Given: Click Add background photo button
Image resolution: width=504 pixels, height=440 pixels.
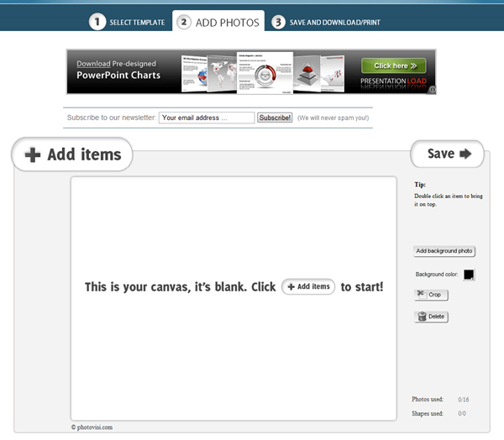Looking at the screenshot, I should (444, 251).
